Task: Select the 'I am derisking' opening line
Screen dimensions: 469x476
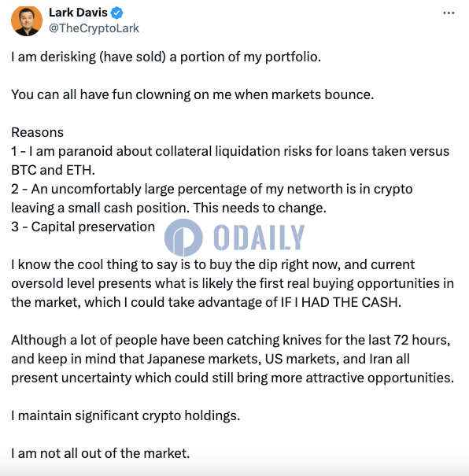Action: click(x=166, y=57)
